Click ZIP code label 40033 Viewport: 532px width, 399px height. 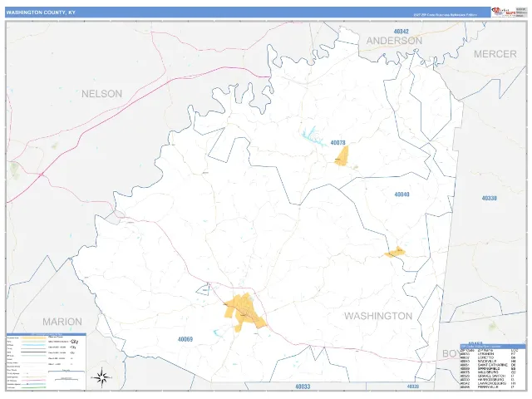303,387
